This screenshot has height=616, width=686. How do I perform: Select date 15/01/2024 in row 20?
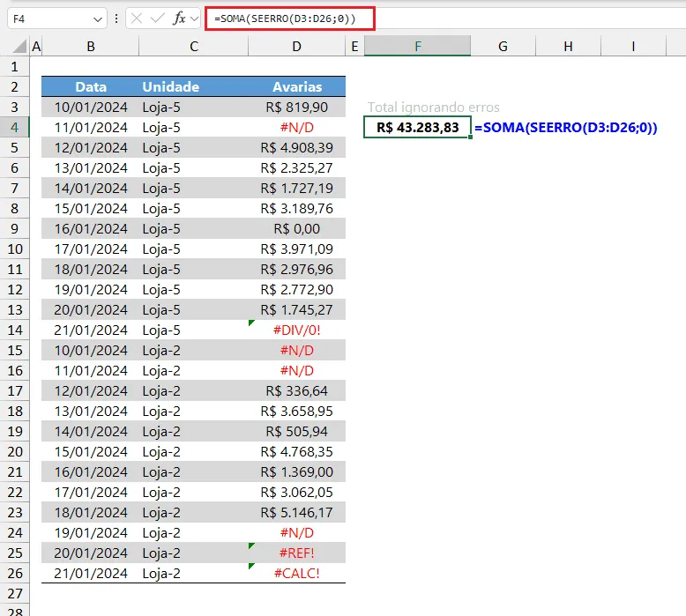(91, 451)
